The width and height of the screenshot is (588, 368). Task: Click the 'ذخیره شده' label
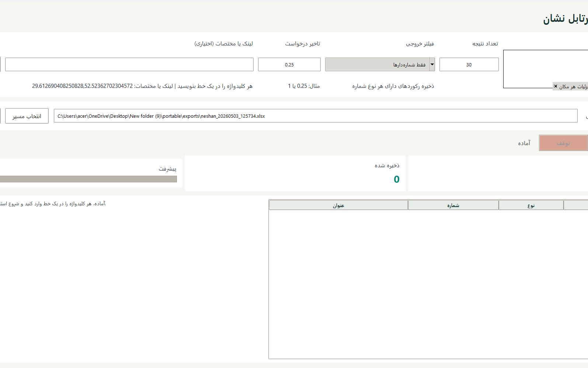coord(387,165)
